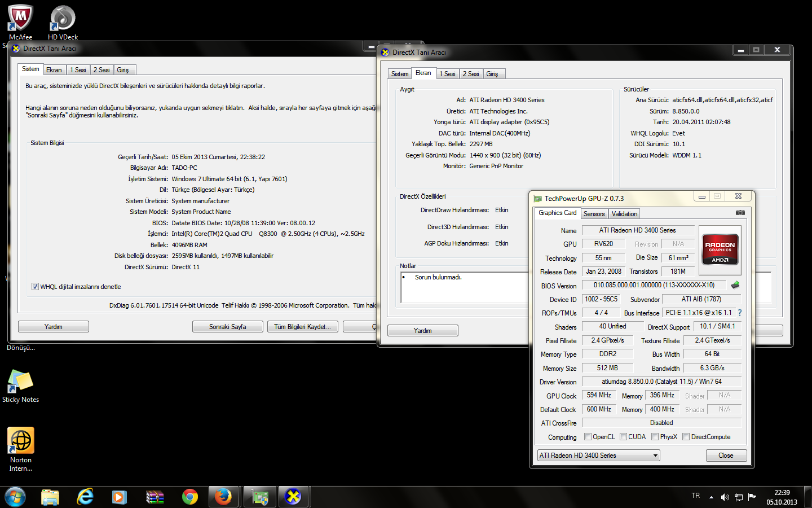Click Yardım button in the left DirectX window
The width and height of the screenshot is (812, 508).
tap(54, 327)
